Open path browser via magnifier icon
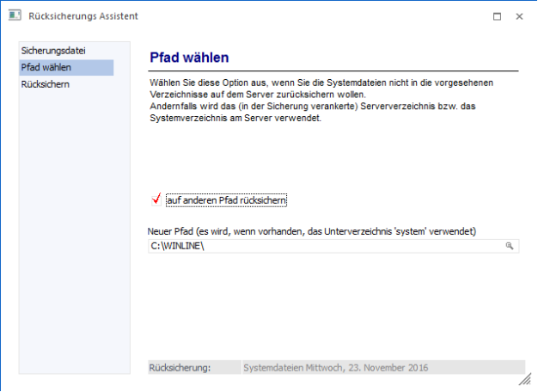This screenshot has width=538, height=392. pyautogui.click(x=509, y=246)
